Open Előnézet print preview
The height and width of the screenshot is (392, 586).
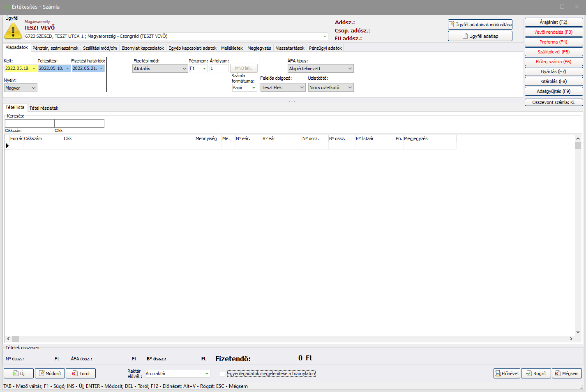[x=506, y=374]
